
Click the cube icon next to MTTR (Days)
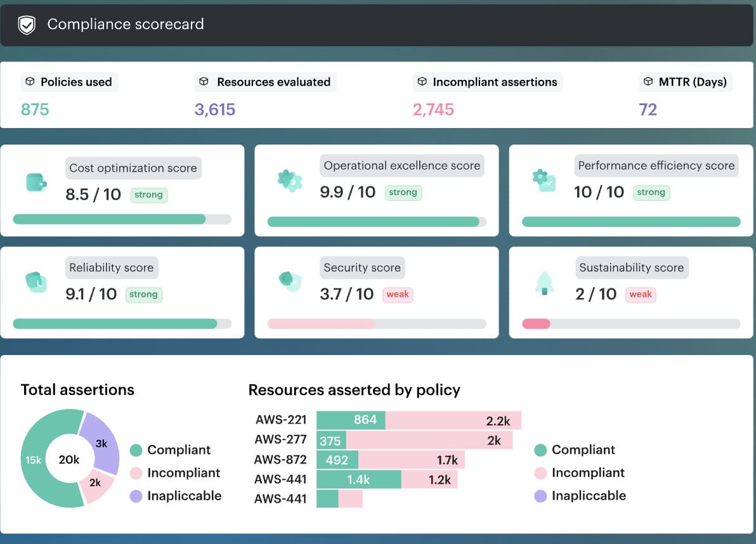click(x=648, y=81)
